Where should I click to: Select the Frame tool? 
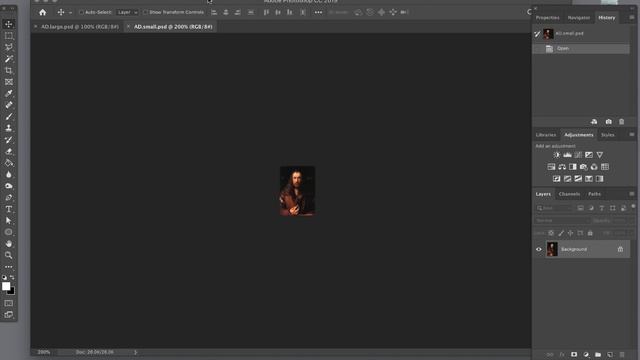point(9,82)
